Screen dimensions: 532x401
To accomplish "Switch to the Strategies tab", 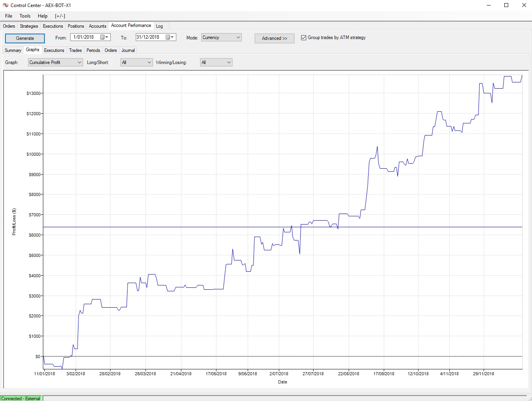I will 29,26.
